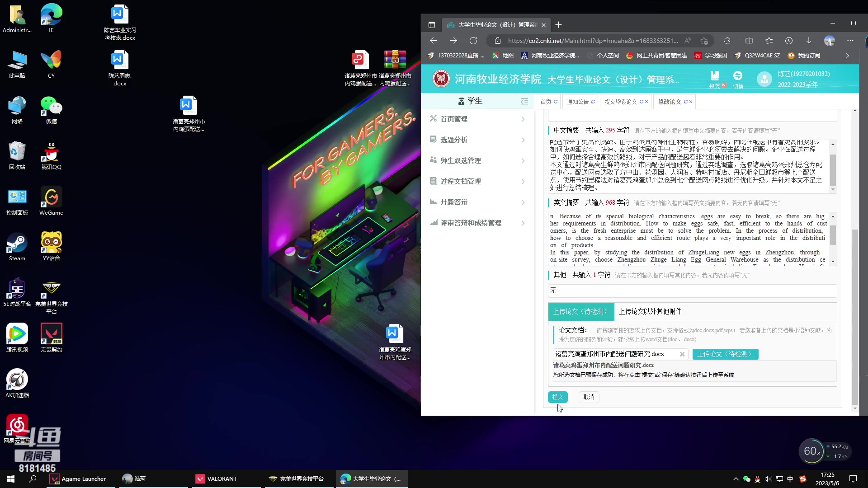Click the 60% performance monitor widget

(x=812, y=451)
